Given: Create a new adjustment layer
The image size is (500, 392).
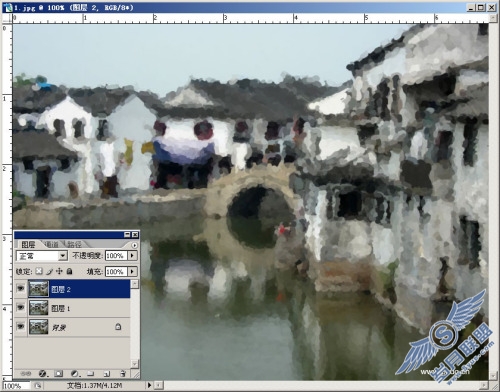Looking at the screenshot, I should pos(75,374).
